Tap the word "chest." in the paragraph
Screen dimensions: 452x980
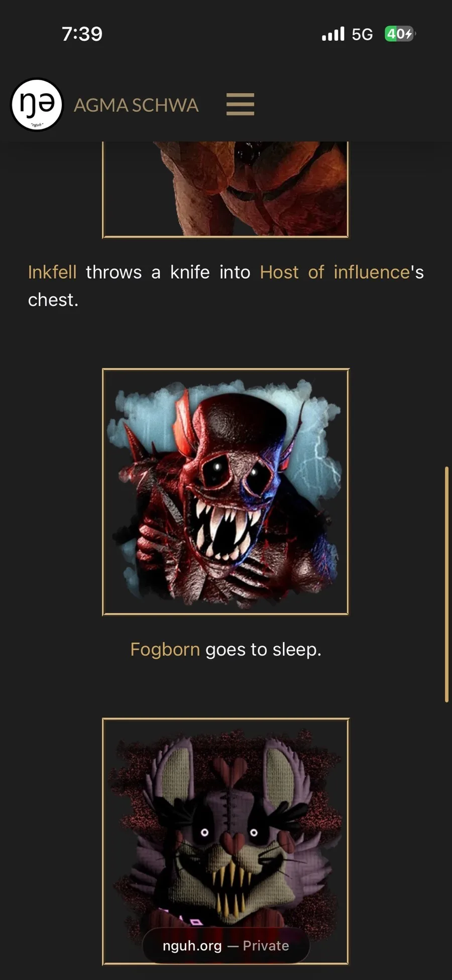[x=53, y=300]
